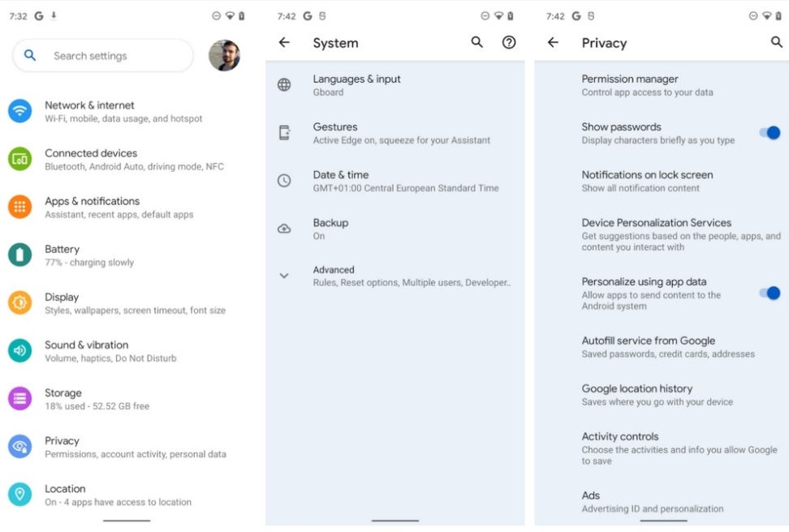The width and height of the screenshot is (789, 532).
Task: Select 'Assistant, recent apps, default apps' text
Action: 119,215
